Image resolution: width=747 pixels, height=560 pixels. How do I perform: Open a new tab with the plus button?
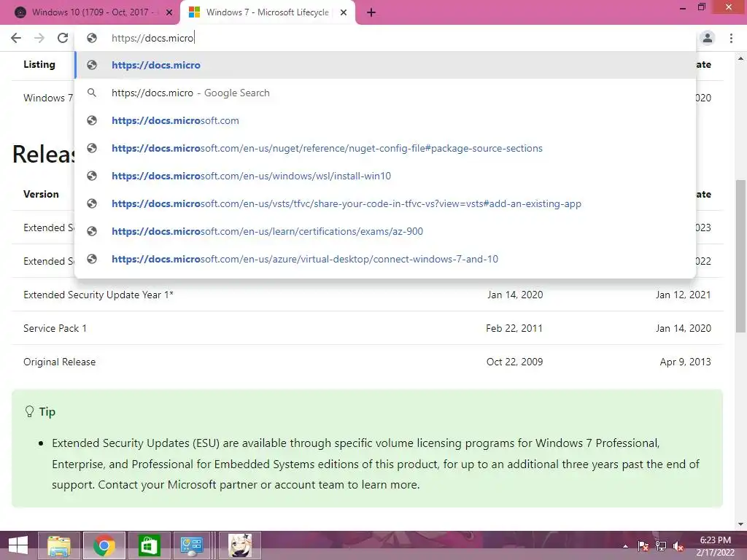(371, 12)
